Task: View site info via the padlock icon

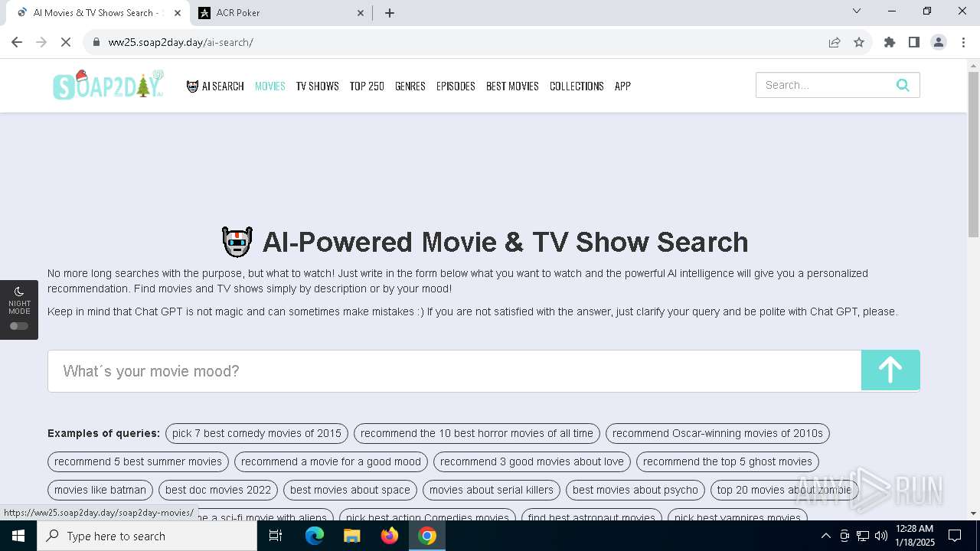Action: (x=96, y=42)
